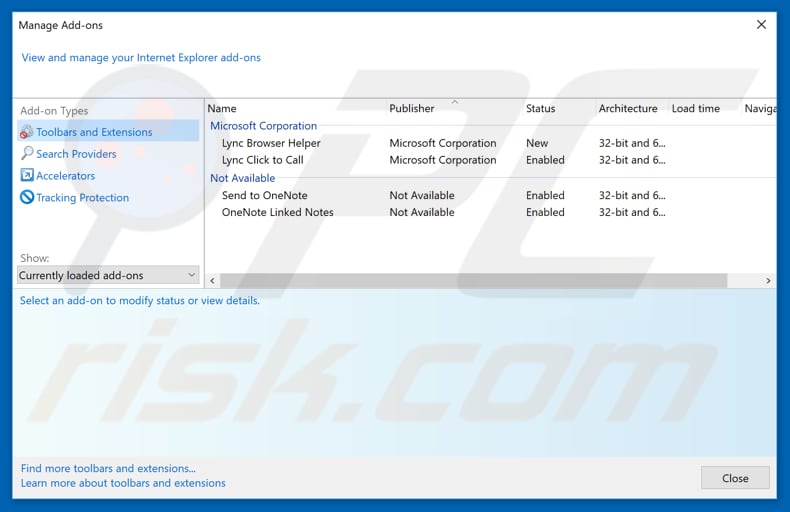Click the Accelerators arrow icon

[27, 175]
